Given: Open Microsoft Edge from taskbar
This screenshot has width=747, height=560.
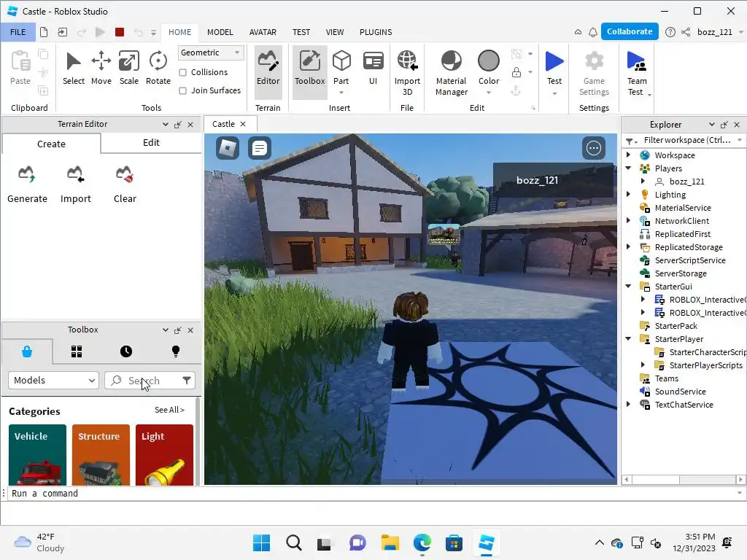Looking at the screenshot, I should pos(422,542).
